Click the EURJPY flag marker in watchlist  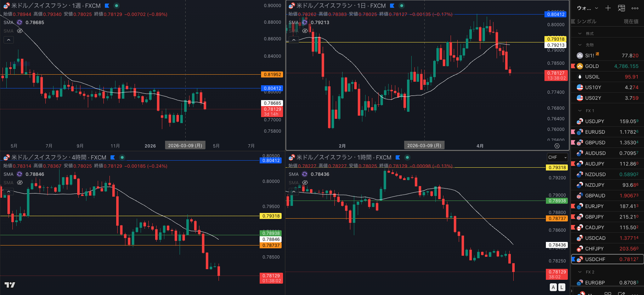click(x=573, y=206)
